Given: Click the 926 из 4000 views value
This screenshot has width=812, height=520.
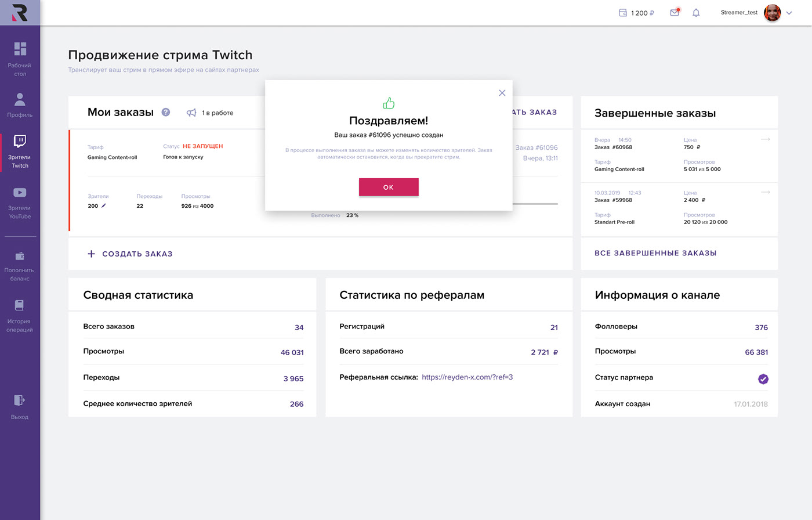Looking at the screenshot, I should (x=197, y=206).
